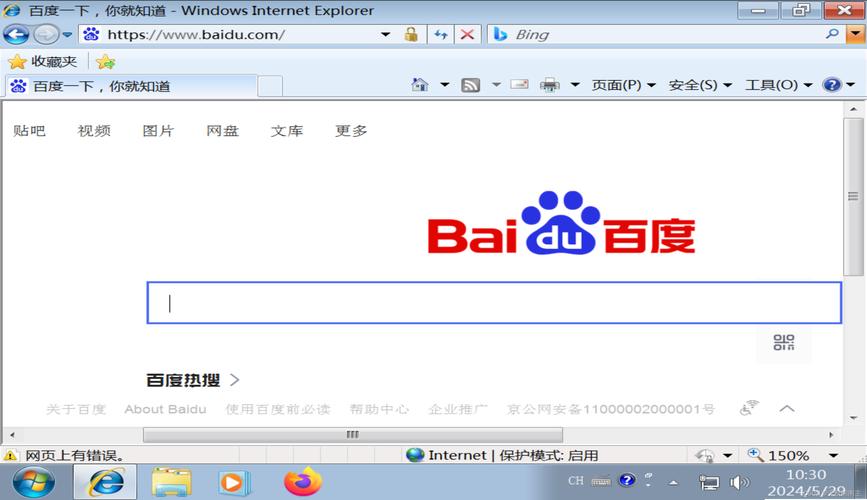Open a new blank tab

click(x=270, y=86)
